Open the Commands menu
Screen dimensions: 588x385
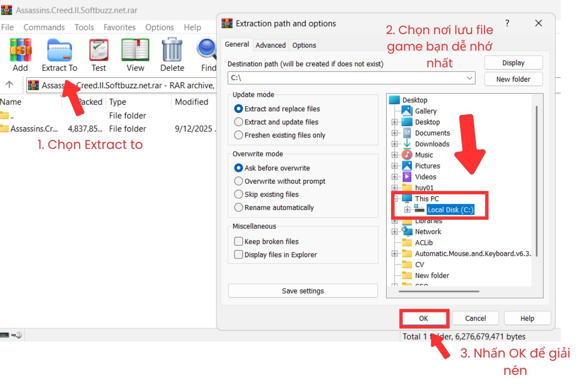(44, 27)
